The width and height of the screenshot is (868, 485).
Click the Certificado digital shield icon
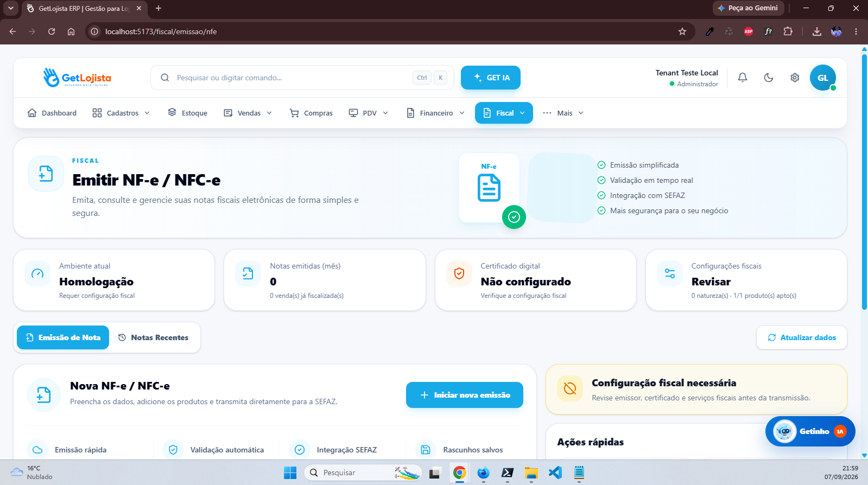click(459, 273)
